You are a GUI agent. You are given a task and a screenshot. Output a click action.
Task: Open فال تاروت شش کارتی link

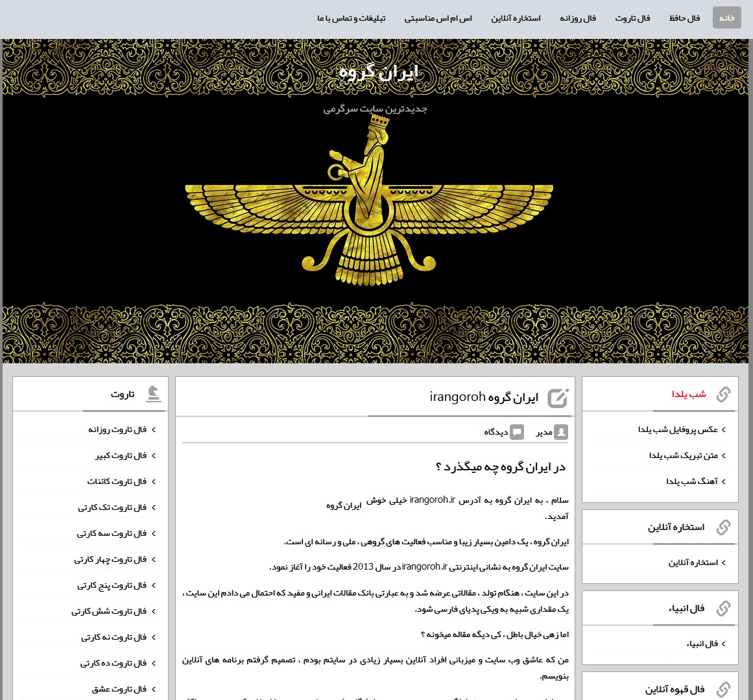click(108, 611)
